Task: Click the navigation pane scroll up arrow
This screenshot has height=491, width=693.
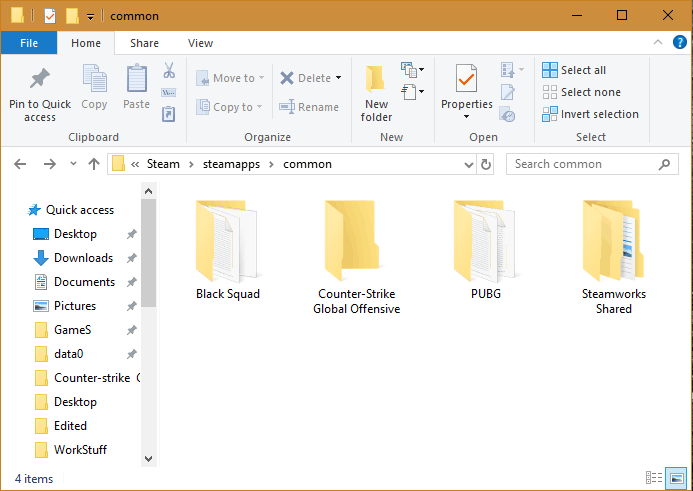Action: [x=148, y=191]
